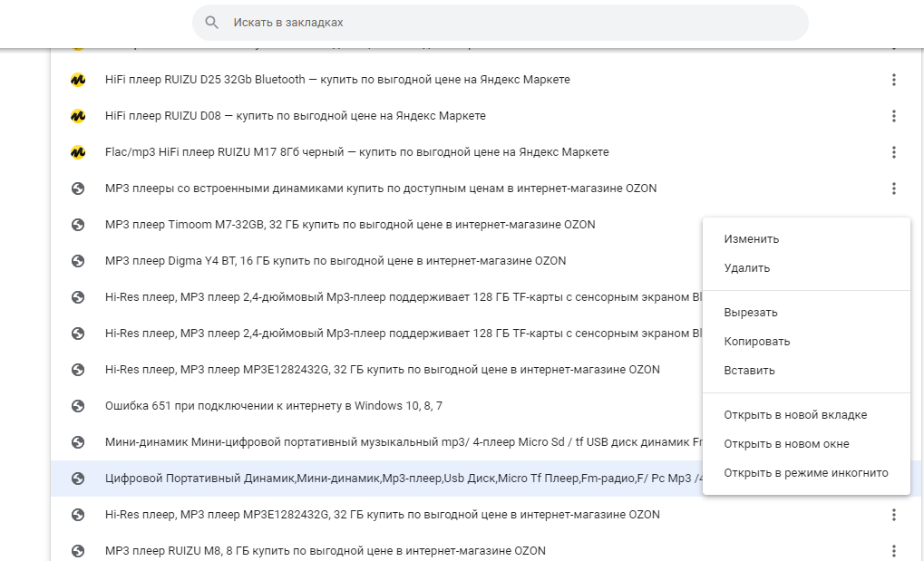Open three-dot menu for RUIZU M17 bookmark
Viewport: 924px width, 561px height.
893,152
